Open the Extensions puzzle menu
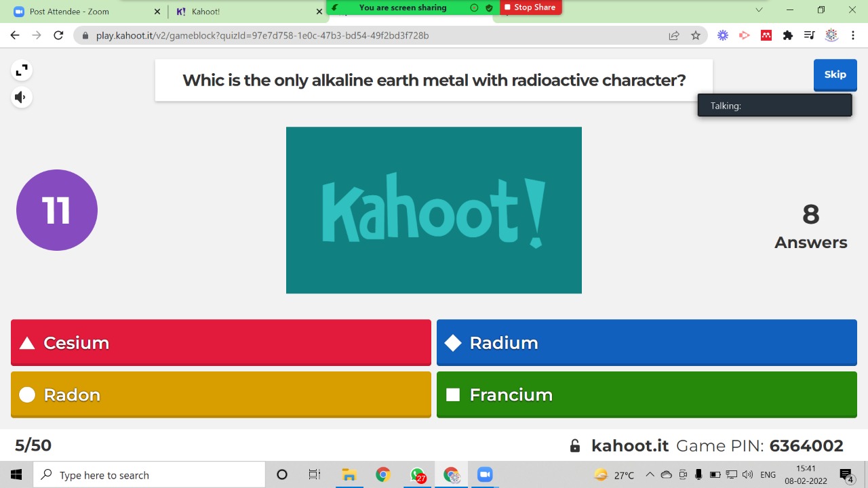The width and height of the screenshot is (868, 488). [788, 35]
